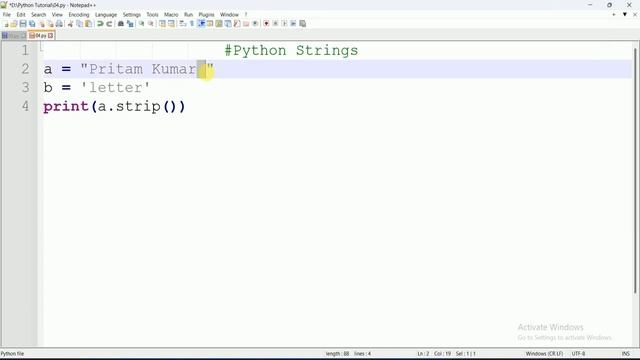Viewport: 640px width, 360px height.
Task: Open the Macro menu
Action: (x=171, y=15)
